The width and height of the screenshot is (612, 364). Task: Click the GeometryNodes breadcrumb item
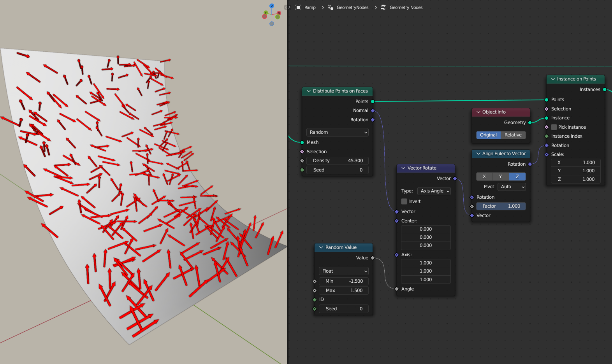(x=352, y=7)
